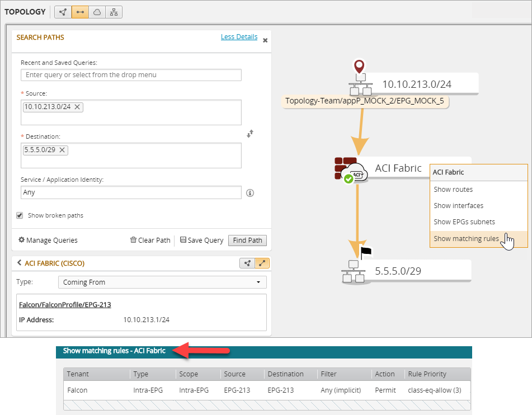Click the path analysis toolbar icon

click(x=79, y=12)
